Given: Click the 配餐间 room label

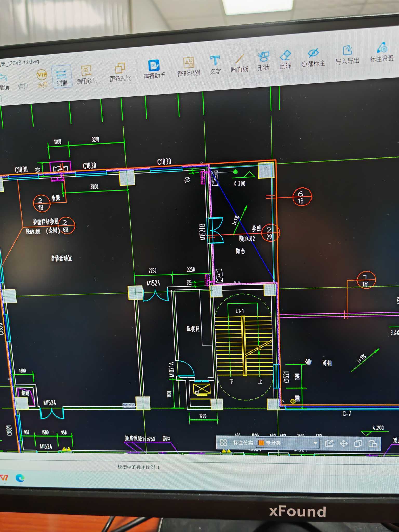Looking at the screenshot, I should (193, 329).
